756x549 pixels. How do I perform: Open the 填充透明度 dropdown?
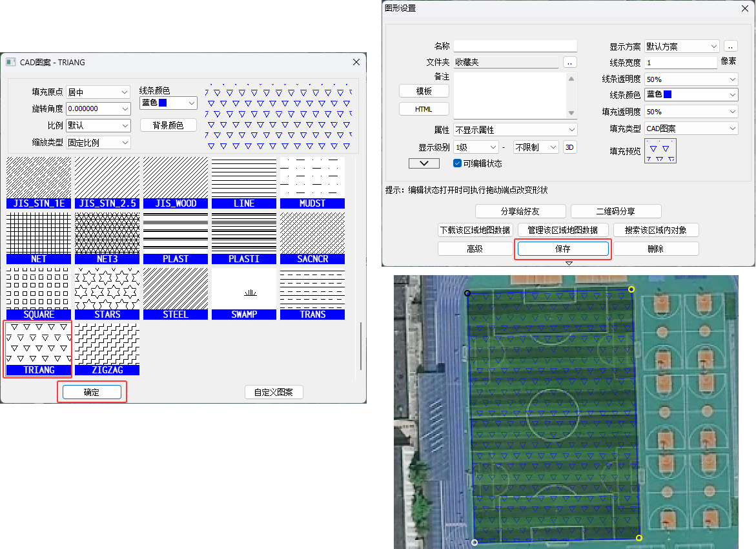point(691,112)
